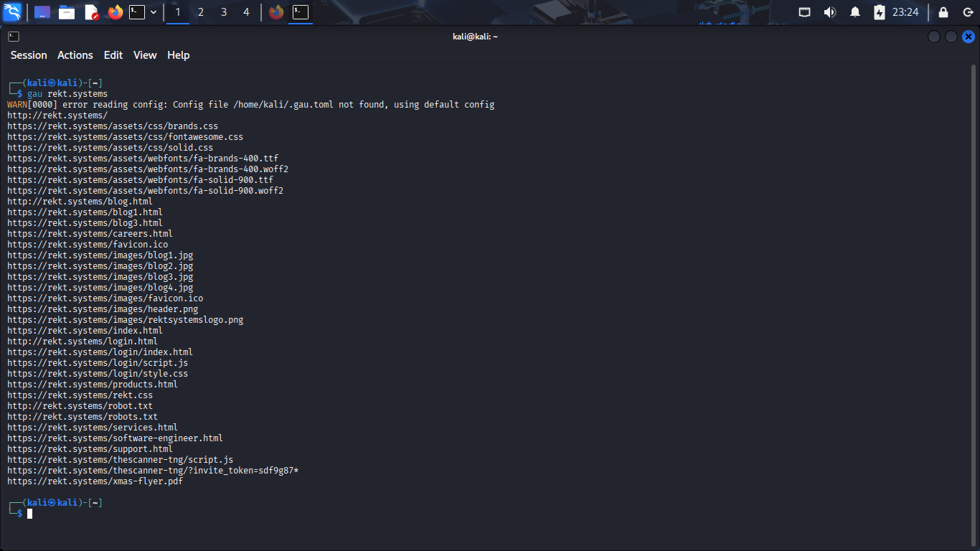Click the xmas-flyer.pdf URL in the output
Screen dimensions: 980x551
95,481
